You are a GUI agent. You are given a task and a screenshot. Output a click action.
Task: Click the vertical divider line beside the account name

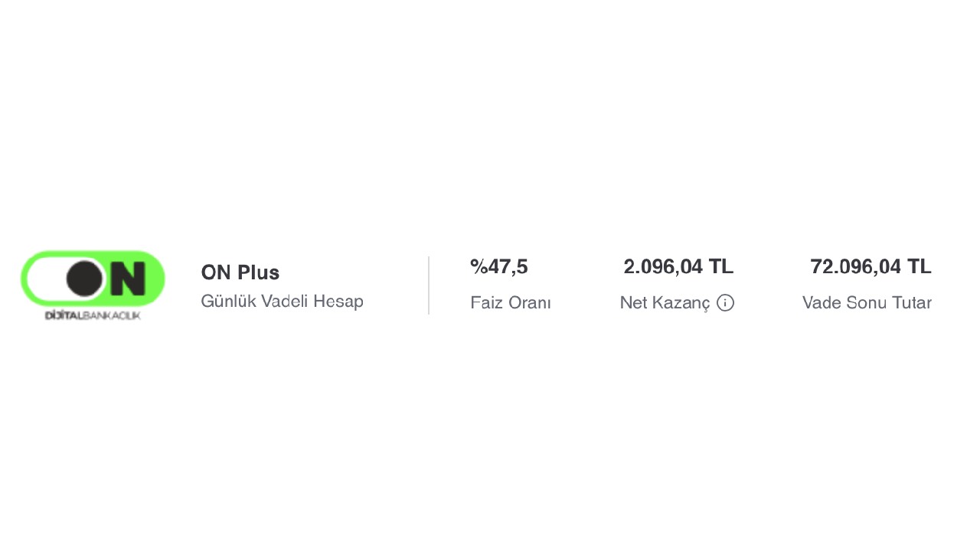click(x=429, y=285)
